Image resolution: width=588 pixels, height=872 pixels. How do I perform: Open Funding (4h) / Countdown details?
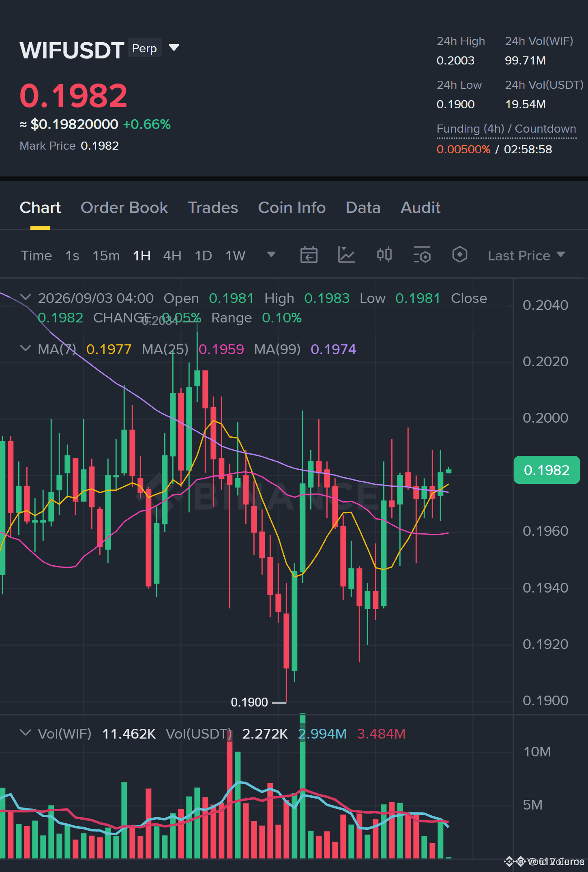tap(506, 129)
